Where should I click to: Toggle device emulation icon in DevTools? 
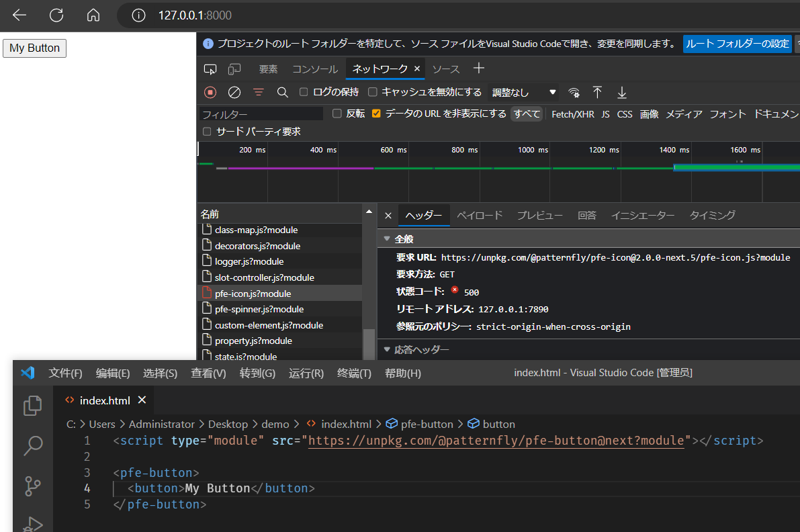pyautogui.click(x=234, y=69)
